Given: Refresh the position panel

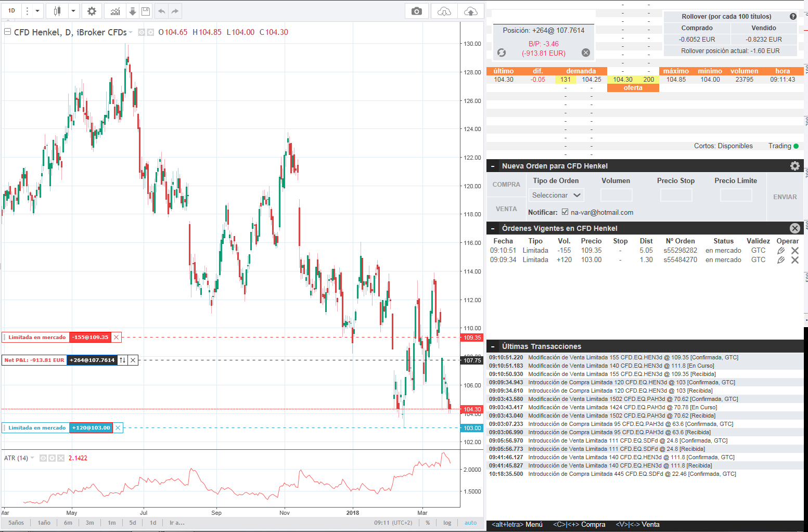Looking at the screenshot, I should click(x=502, y=53).
